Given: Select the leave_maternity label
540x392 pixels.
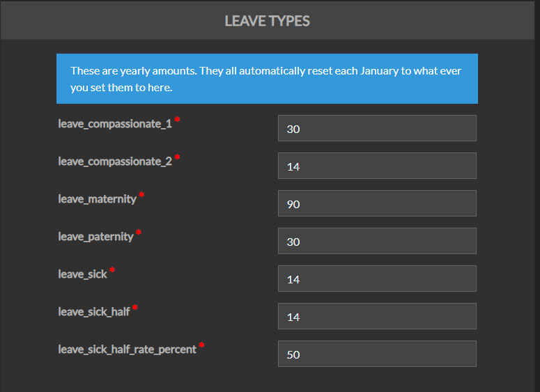Looking at the screenshot, I should pos(97,199).
